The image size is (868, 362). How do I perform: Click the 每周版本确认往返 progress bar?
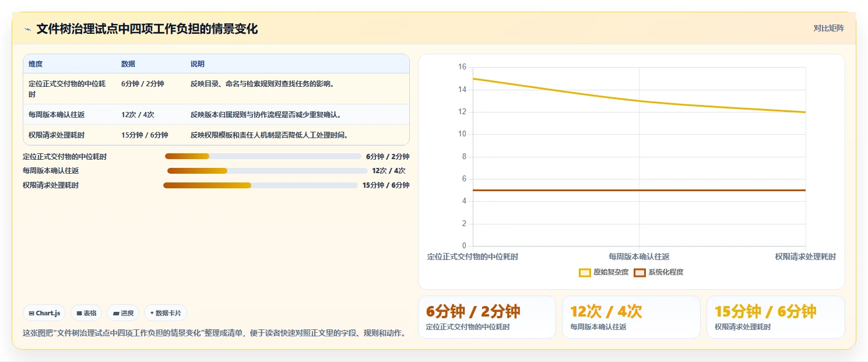point(268,171)
